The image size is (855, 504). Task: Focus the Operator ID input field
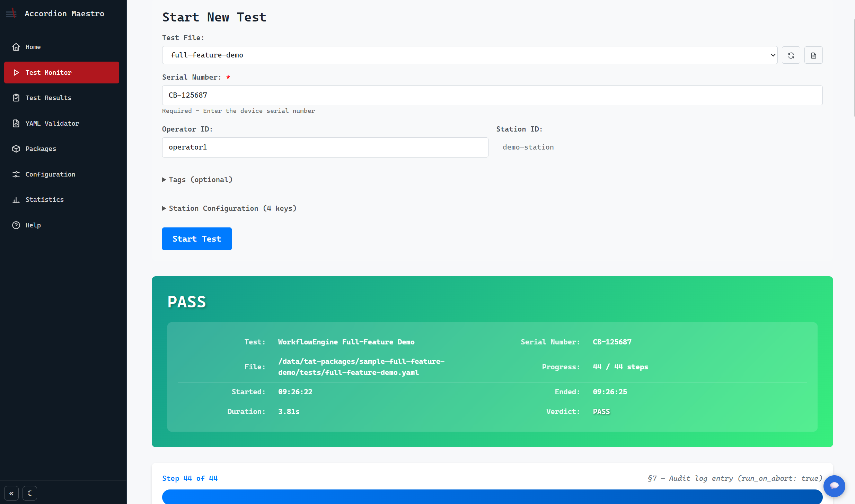(x=325, y=147)
